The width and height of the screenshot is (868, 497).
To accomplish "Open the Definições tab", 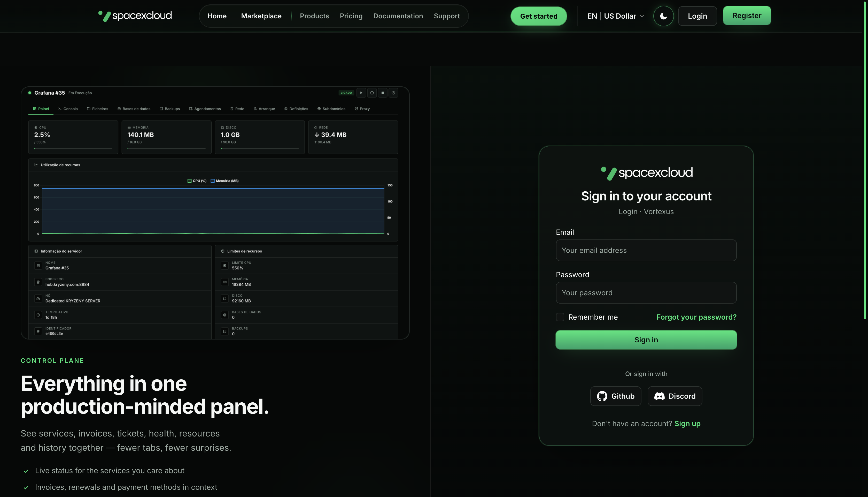I will pos(296,109).
